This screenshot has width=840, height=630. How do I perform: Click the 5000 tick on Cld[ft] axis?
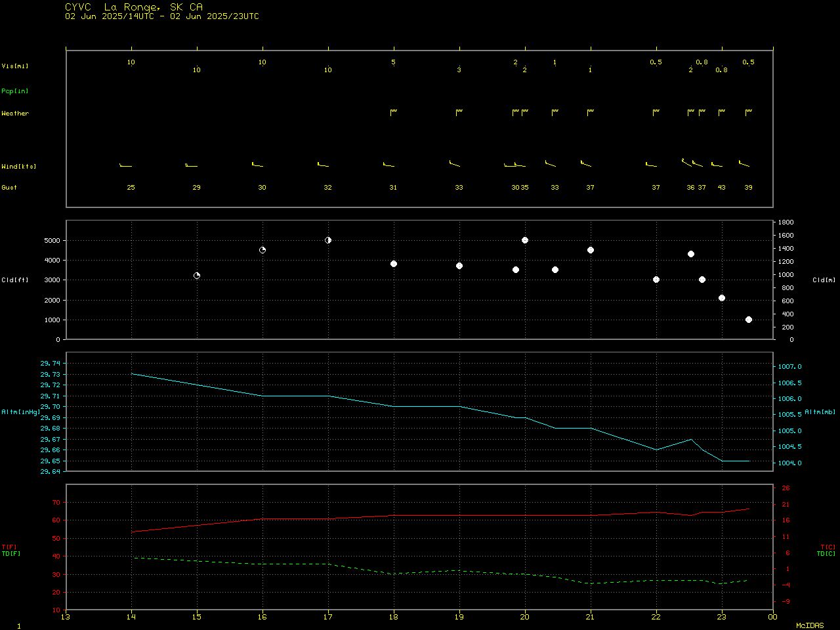[52, 241]
